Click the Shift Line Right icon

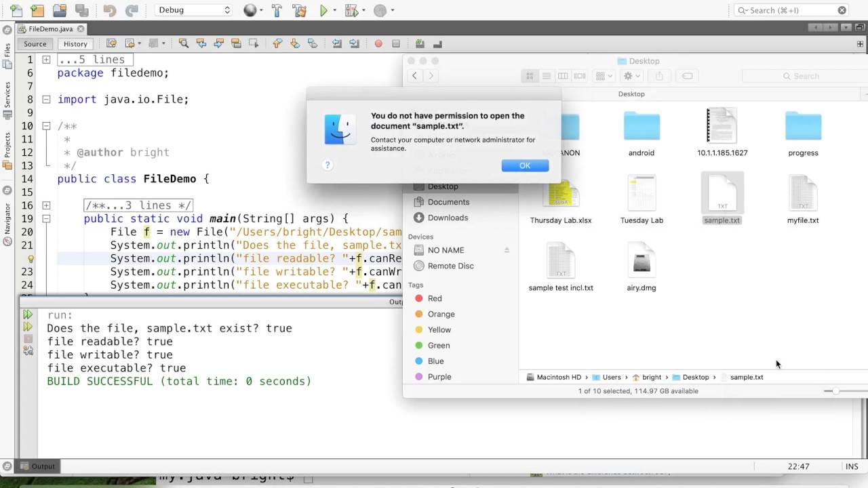tap(355, 43)
